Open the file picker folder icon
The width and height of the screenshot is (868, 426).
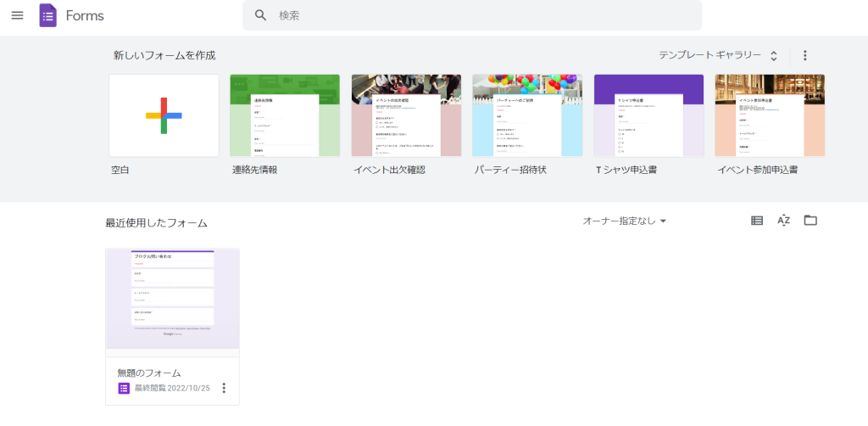[810, 221]
